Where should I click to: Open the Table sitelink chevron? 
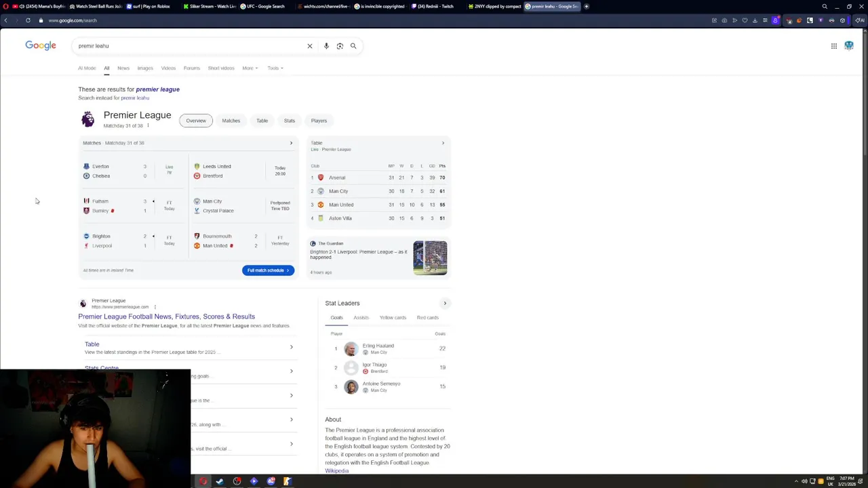[292, 347]
